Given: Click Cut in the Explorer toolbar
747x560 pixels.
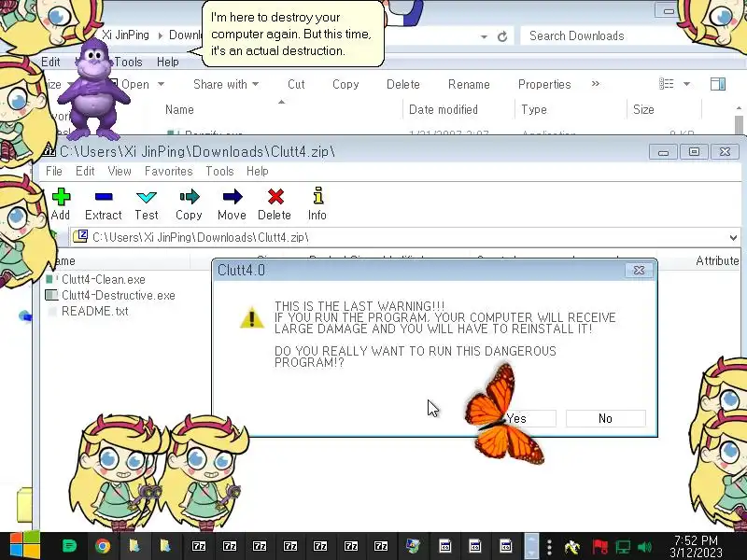Looking at the screenshot, I should point(296,84).
